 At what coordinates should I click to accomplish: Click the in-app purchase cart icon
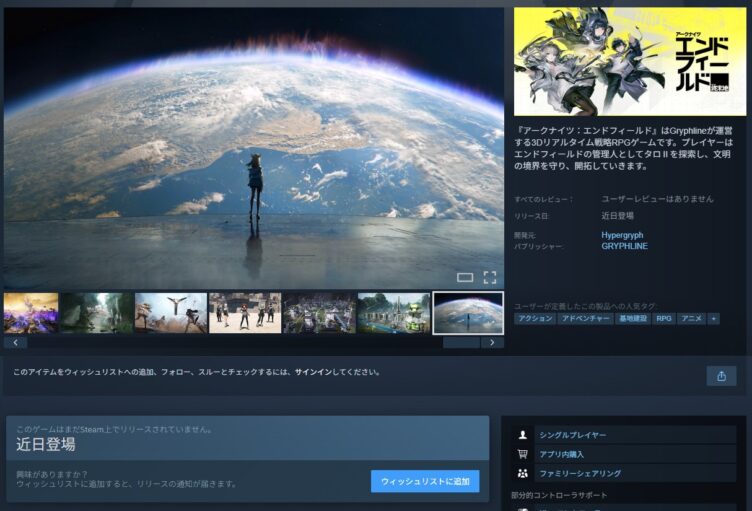click(x=522, y=454)
